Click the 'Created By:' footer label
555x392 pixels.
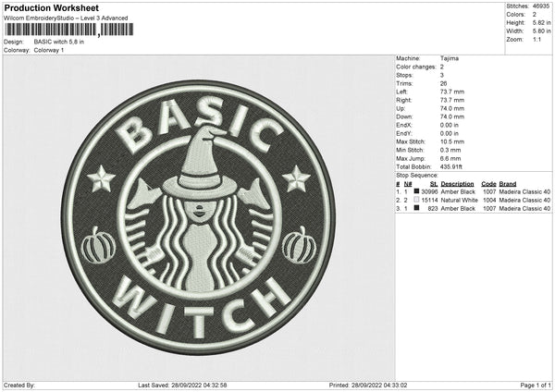pos(19,386)
